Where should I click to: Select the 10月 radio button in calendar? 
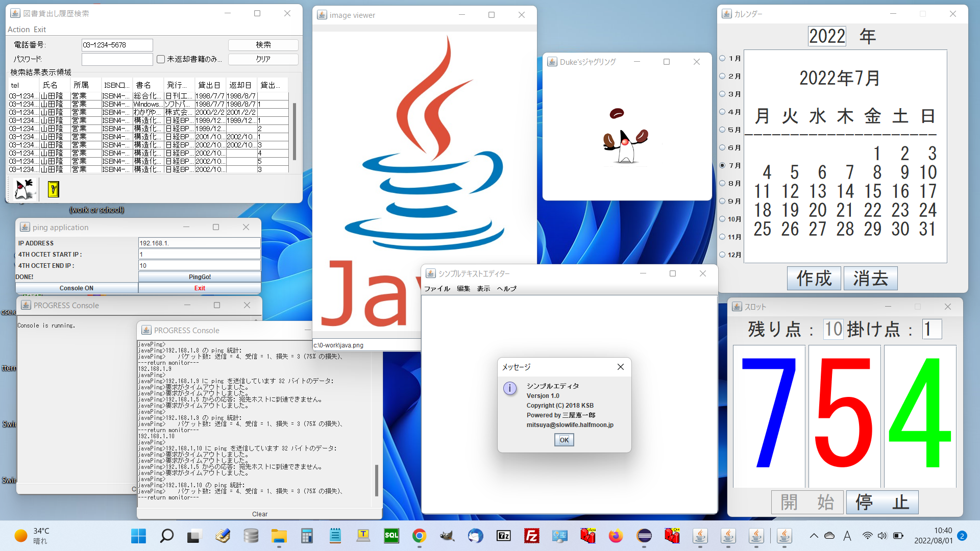click(x=722, y=219)
